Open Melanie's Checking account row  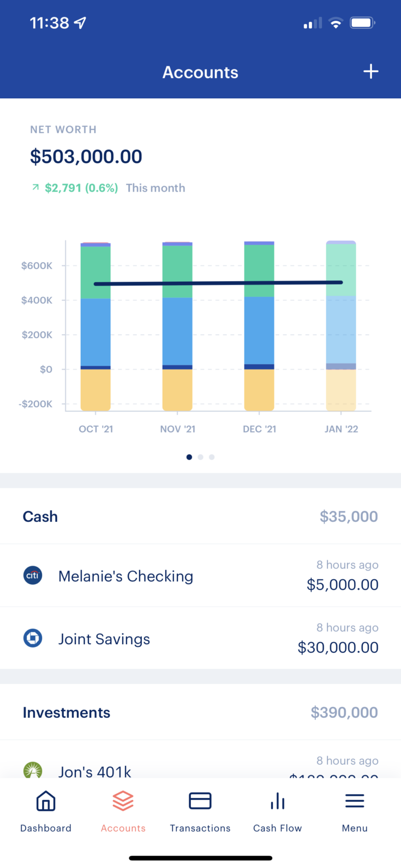[x=200, y=575]
